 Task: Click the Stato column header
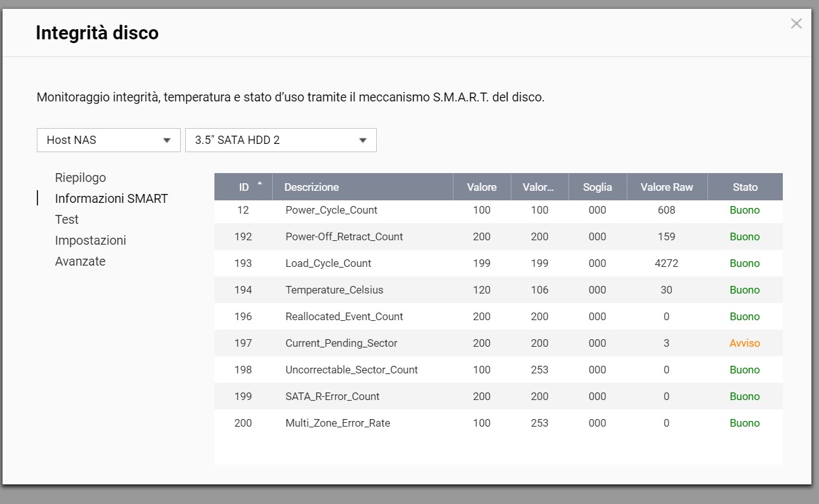click(x=745, y=187)
